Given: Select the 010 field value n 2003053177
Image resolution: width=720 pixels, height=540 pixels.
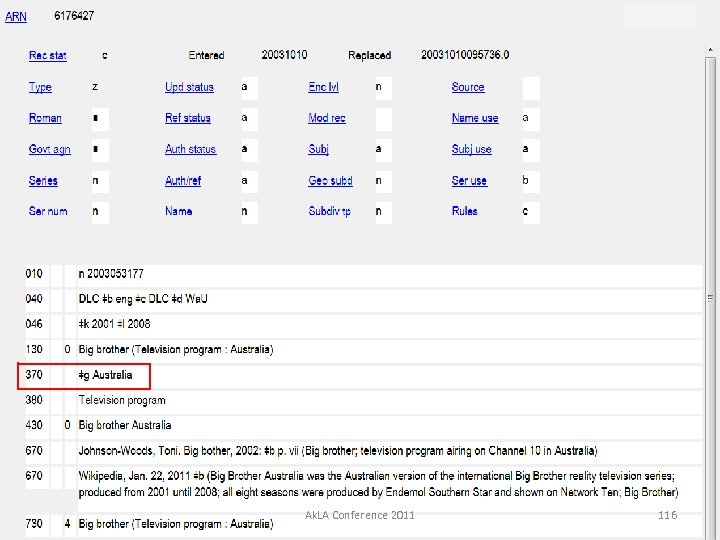Looking at the screenshot, I should (111, 274).
